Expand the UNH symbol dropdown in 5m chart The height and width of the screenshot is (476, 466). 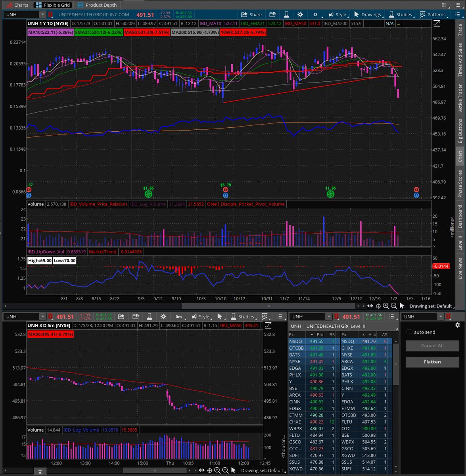(42, 317)
